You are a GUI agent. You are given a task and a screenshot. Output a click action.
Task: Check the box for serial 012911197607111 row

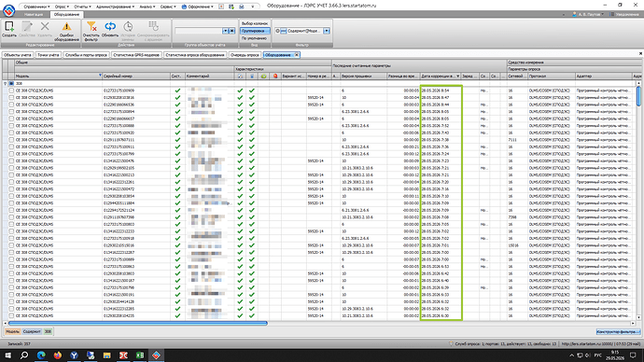pyautogui.click(x=11, y=140)
